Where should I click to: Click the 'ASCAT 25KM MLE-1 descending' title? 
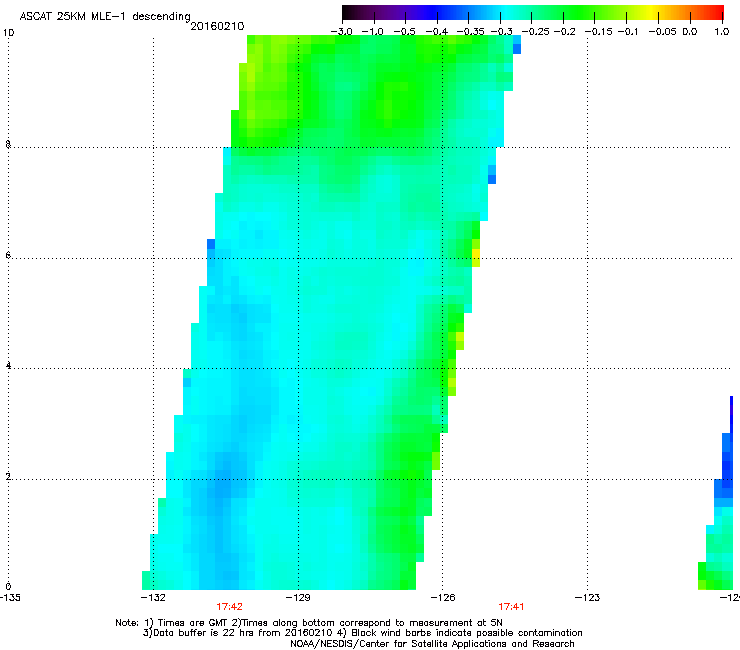pyautogui.click(x=105, y=17)
